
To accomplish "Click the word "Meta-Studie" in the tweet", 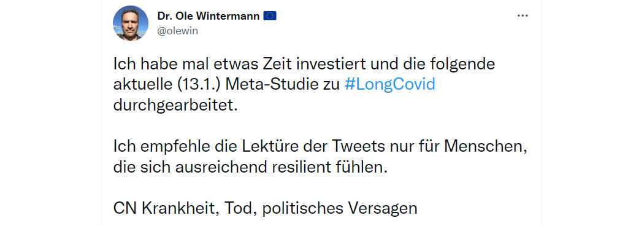I will [283, 85].
